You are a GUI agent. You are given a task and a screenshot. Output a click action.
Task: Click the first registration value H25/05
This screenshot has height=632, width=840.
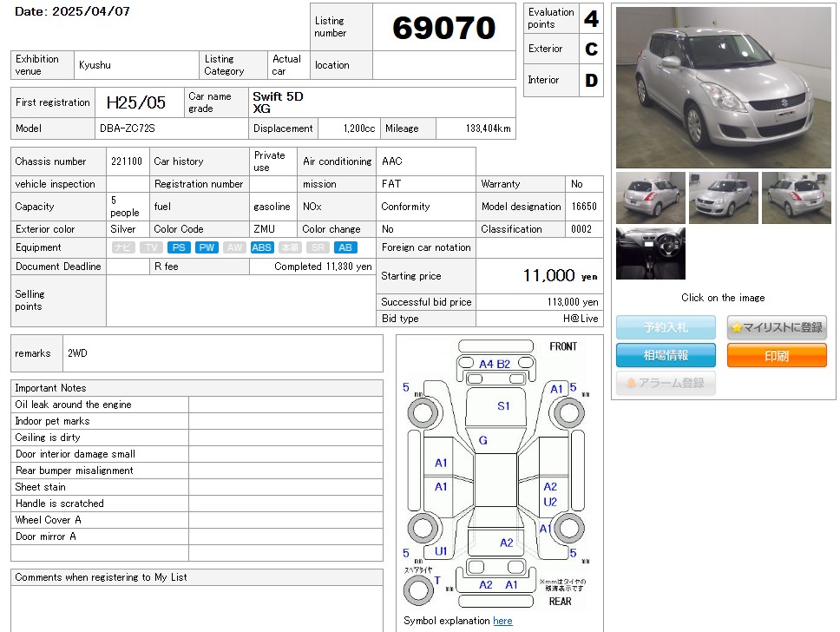point(136,102)
